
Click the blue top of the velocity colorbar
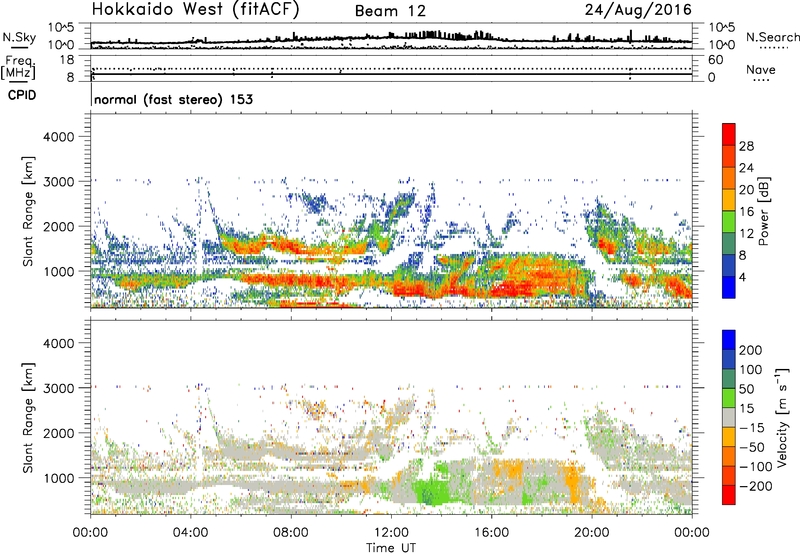(729, 339)
